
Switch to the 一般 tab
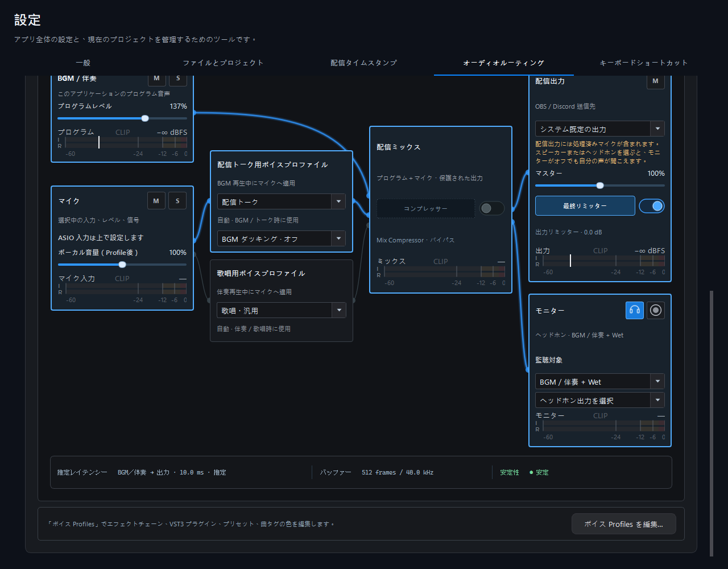(83, 63)
